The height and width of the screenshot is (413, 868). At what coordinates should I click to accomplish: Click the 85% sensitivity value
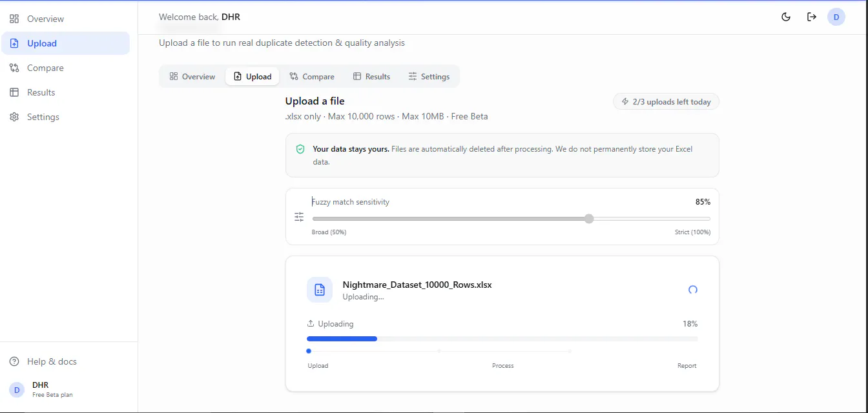click(703, 202)
